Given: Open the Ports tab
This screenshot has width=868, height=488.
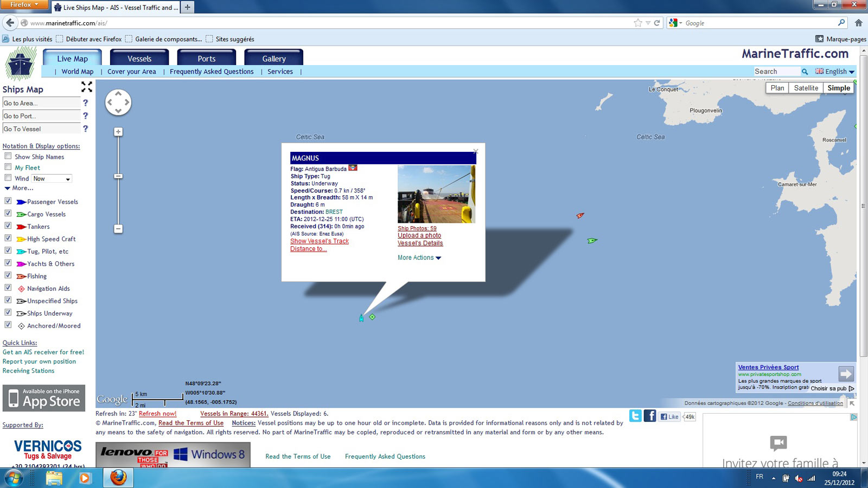Looking at the screenshot, I should click(207, 59).
